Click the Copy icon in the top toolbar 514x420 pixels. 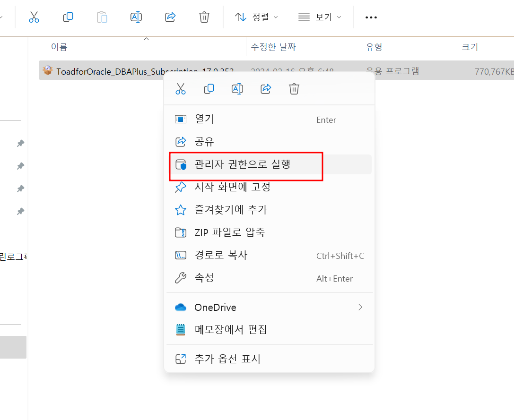[68, 17]
